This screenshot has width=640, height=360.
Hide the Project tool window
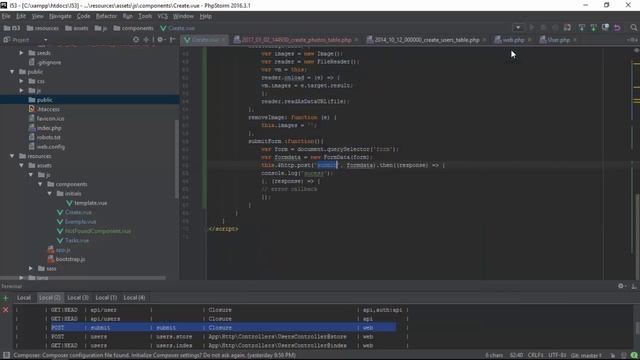click(172, 40)
